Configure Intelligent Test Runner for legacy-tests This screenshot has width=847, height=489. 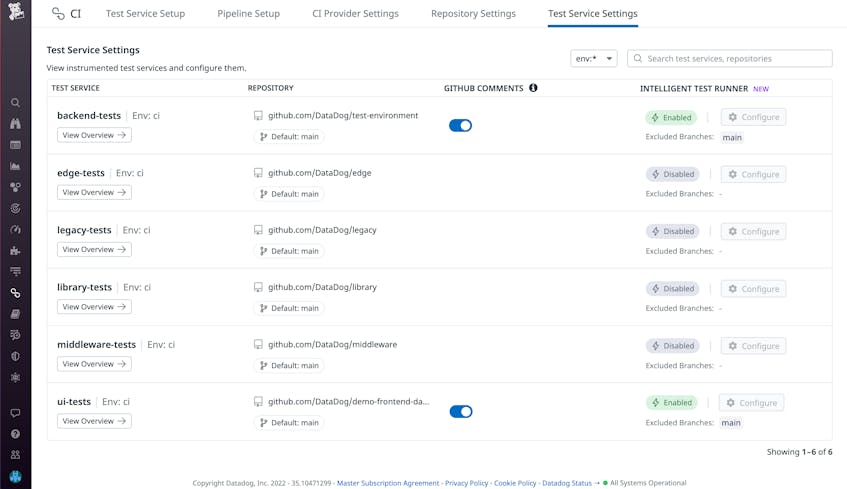[754, 232]
